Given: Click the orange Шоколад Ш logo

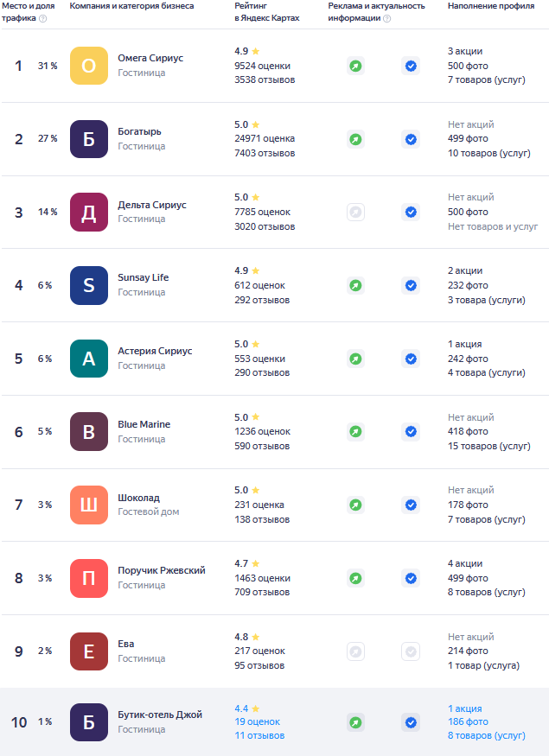Looking at the screenshot, I should point(89,505).
